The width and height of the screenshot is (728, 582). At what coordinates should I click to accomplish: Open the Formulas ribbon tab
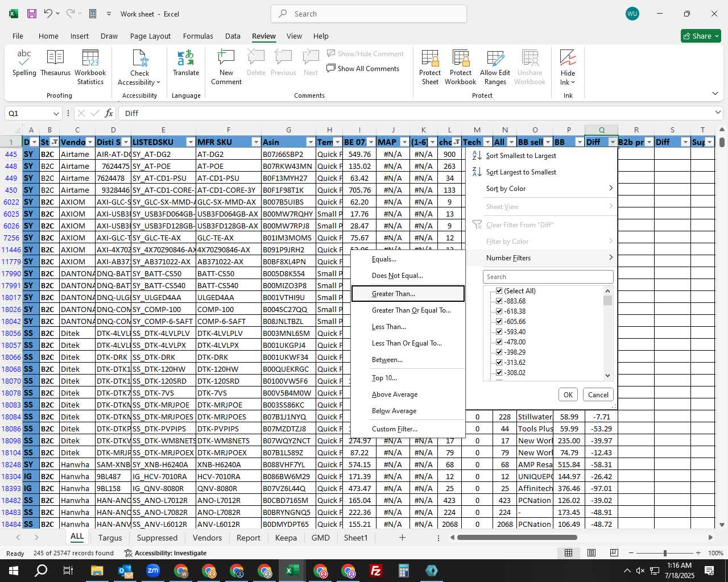(198, 36)
